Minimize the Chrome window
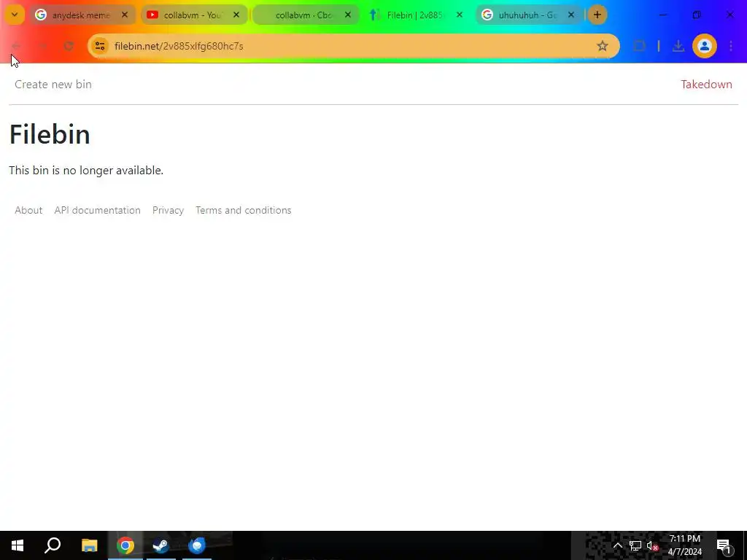The width and height of the screenshot is (747, 560). tap(662, 15)
